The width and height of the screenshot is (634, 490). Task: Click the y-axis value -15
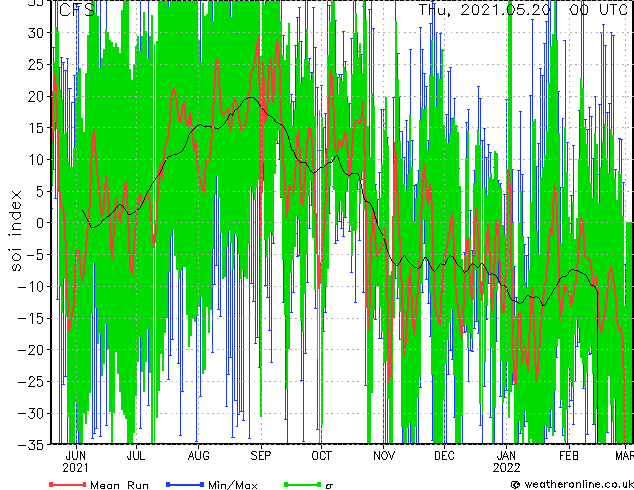(32, 318)
